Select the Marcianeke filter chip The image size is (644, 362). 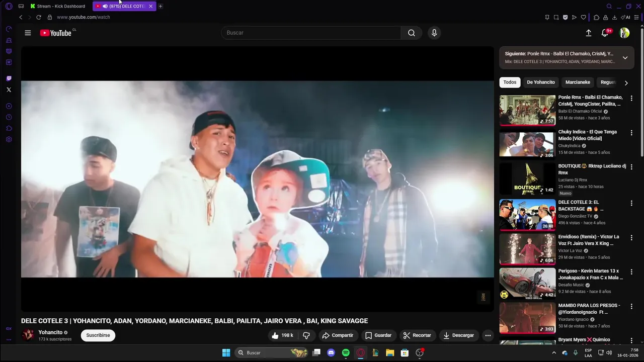(x=578, y=82)
